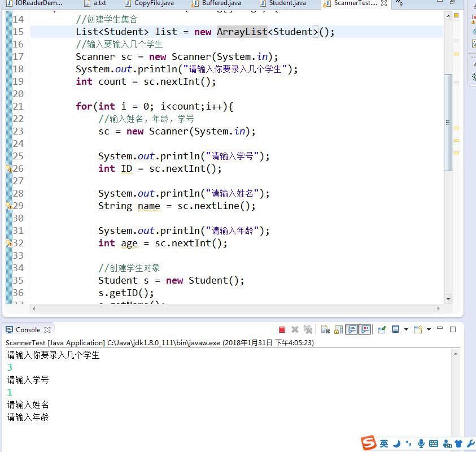Click console input value '1'

pos(10,392)
